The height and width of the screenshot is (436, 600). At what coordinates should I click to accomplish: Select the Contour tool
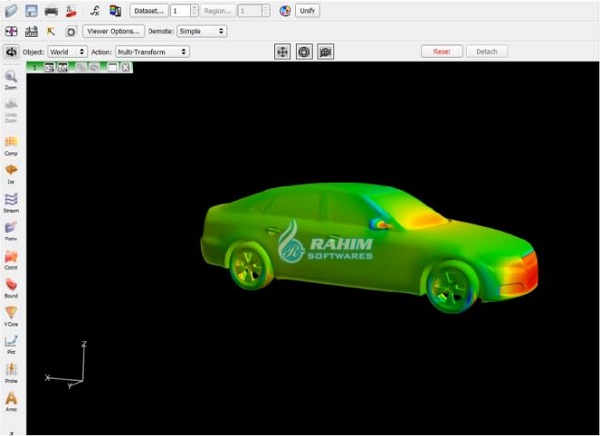coord(11,258)
